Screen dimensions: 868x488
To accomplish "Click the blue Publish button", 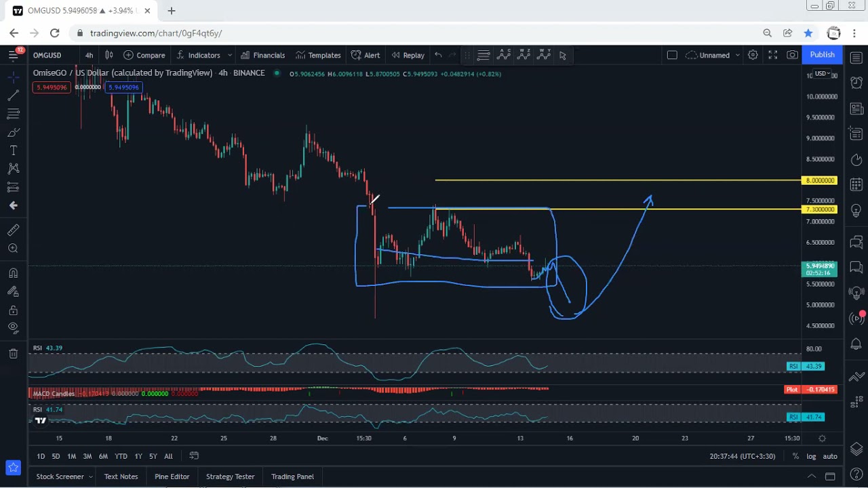I will 822,55.
